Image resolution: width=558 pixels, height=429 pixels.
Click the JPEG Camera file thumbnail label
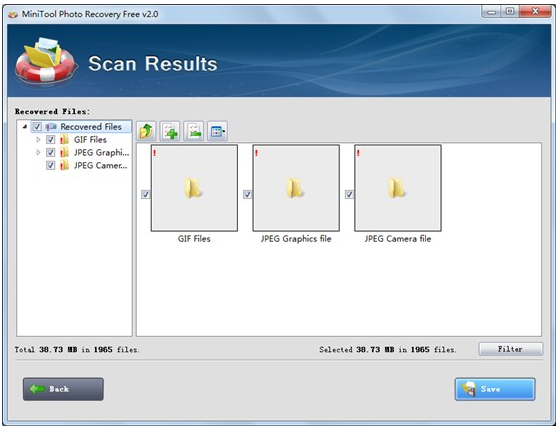pyautogui.click(x=398, y=239)
